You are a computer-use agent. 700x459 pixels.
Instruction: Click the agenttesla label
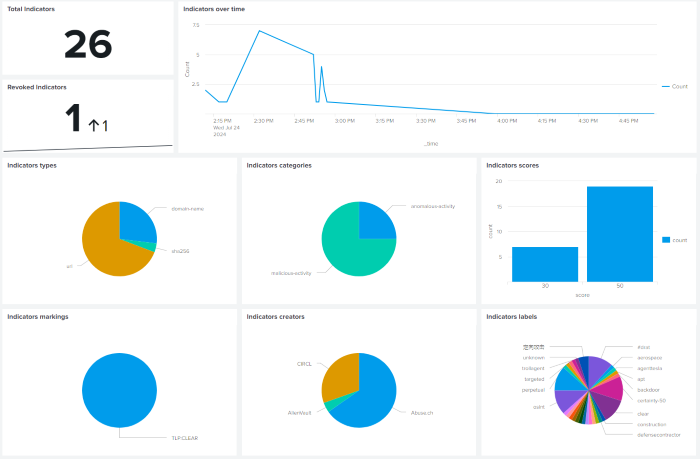(x=650, y=369)
